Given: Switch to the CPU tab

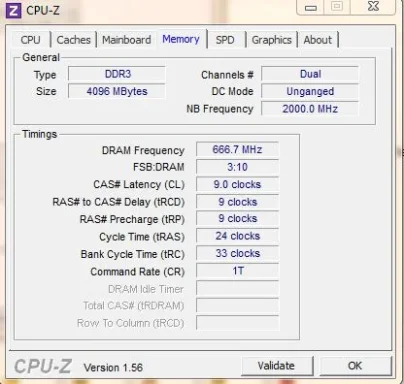Looking at the screenshot, I should (30, 40).
